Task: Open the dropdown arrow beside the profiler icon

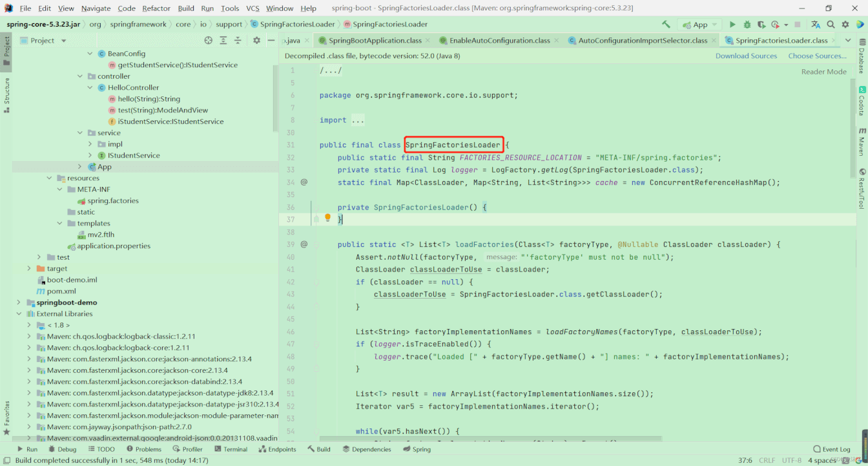Action: pyautogui.click(x=786, y=25)
